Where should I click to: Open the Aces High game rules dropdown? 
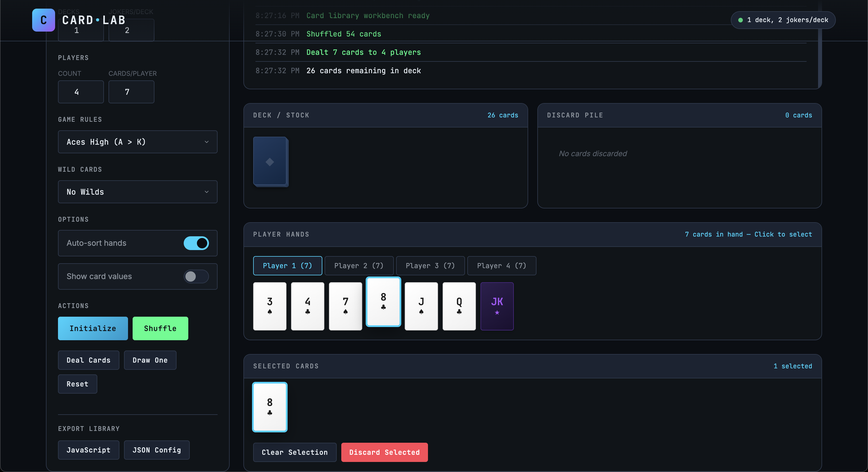click(137, 142)
